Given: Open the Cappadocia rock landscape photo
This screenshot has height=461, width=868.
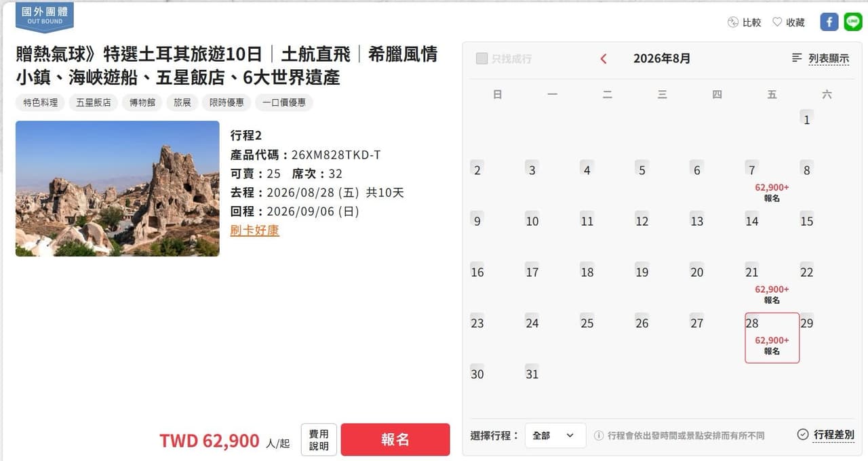Looking at the screenshot, I should 117,188.
